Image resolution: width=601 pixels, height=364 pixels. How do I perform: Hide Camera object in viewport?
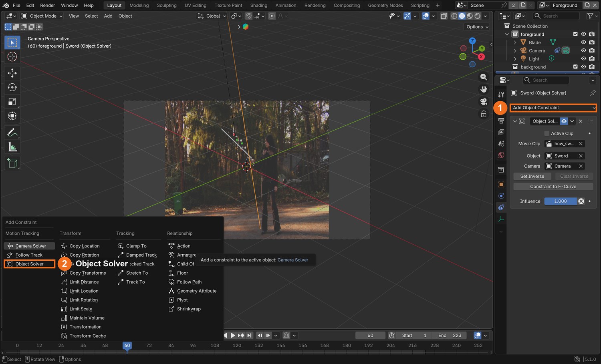[x=583, y=50]
